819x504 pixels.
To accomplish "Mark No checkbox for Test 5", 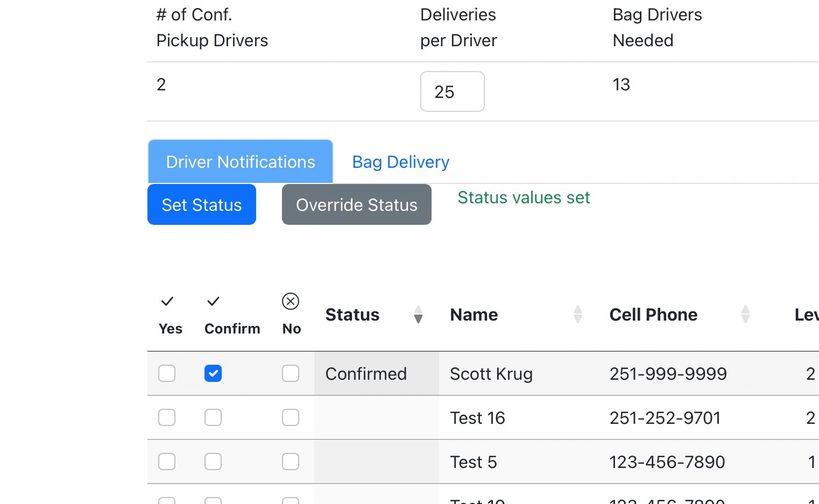I will point(291,462).
